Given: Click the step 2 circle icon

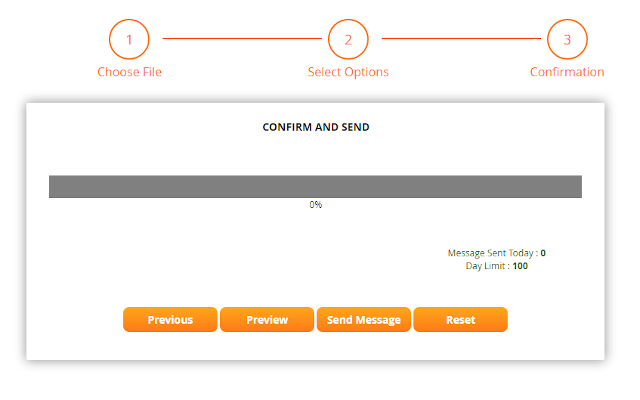Looking at the screenshot, I should (348, 40).
